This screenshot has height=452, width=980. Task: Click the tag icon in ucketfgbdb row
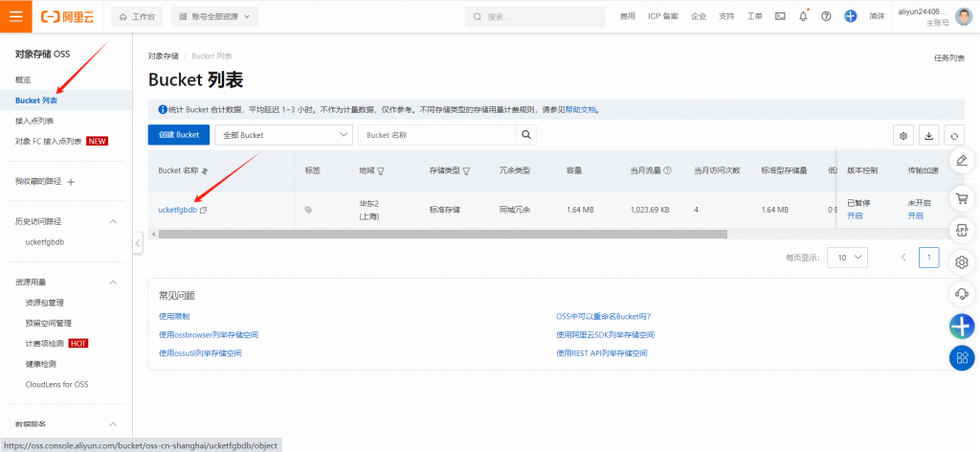pos(308,210)
